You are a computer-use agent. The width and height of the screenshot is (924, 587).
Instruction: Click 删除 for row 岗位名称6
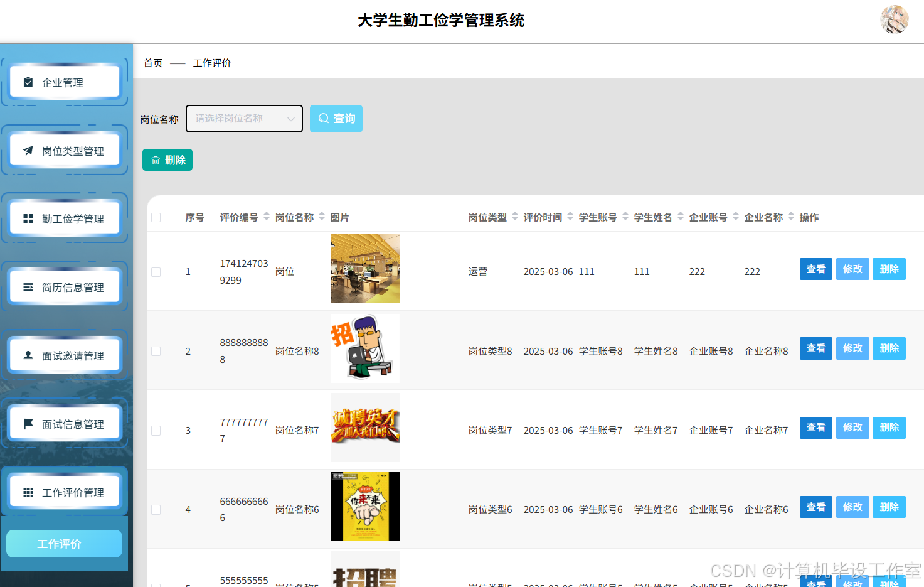(889, 507)
